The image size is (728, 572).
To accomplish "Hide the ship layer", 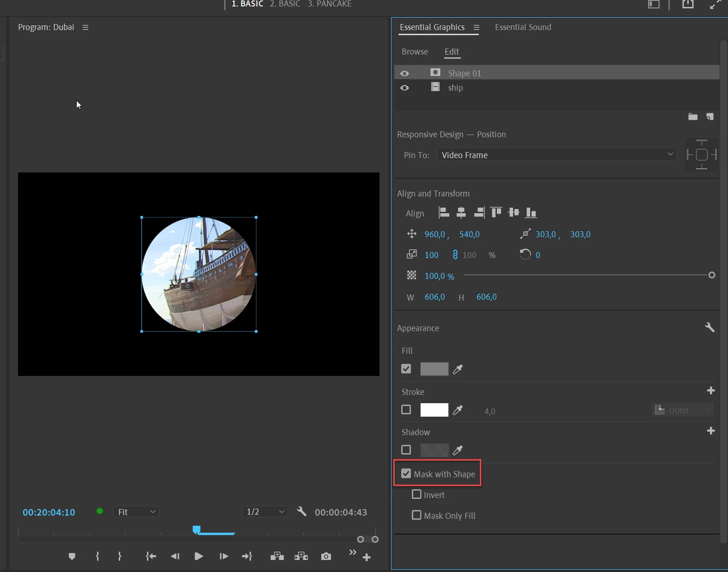I will coord(404,88).
